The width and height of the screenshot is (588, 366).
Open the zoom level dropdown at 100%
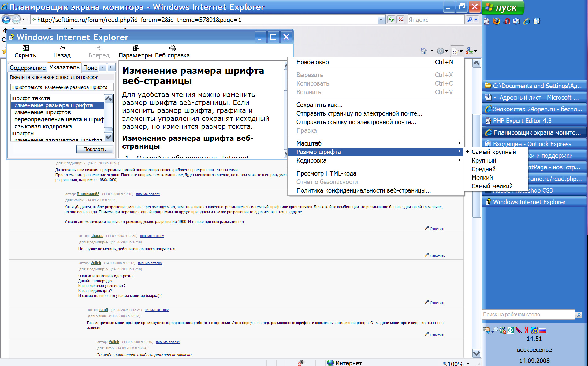click(468, 363)
